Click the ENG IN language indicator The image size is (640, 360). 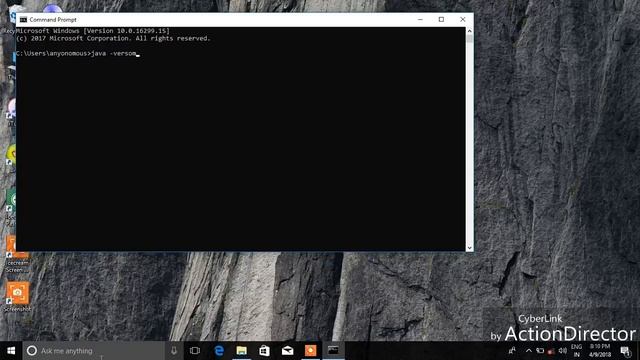(x=576, y=351)
